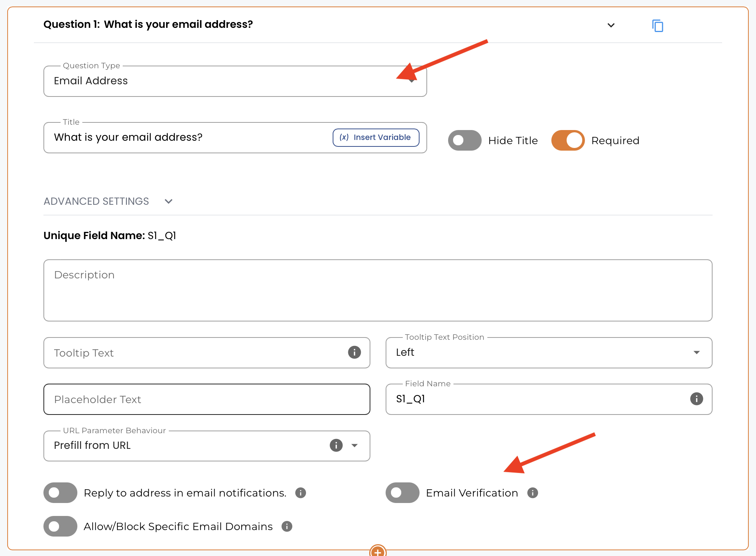Click the orange add question plus icon

pyautogui.click(x=378, y=551)
